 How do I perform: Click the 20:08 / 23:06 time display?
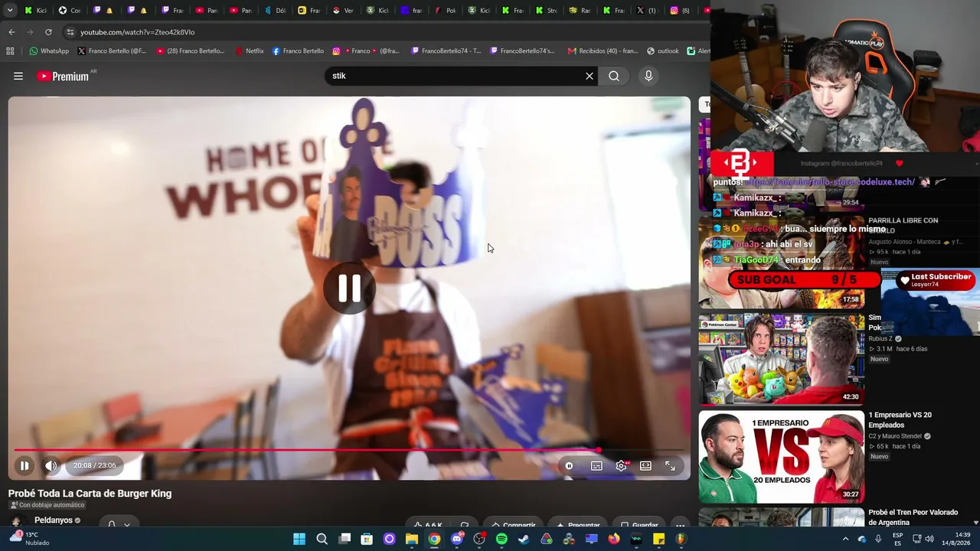(95, 465)
